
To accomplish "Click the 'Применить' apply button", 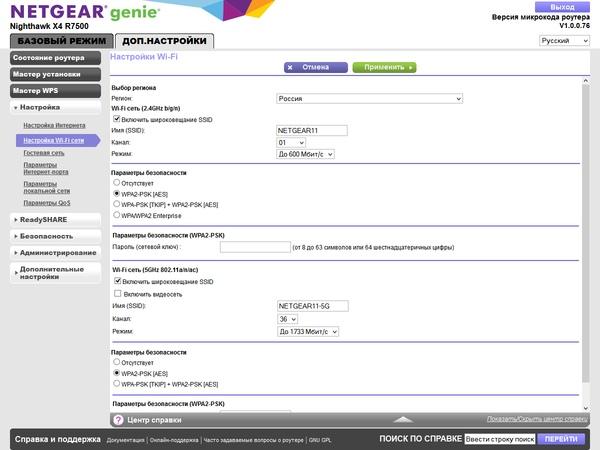I will [384, 67].
